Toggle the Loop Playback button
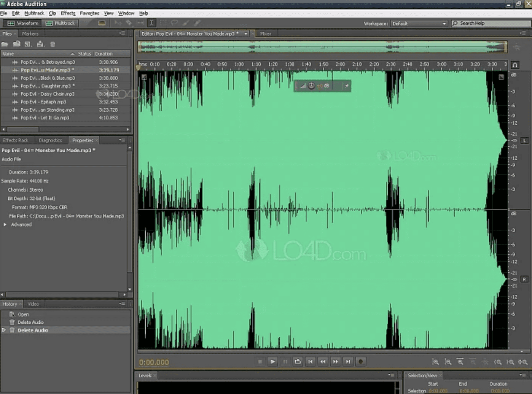This screenshot has width=532, height=394. (298, 362)
